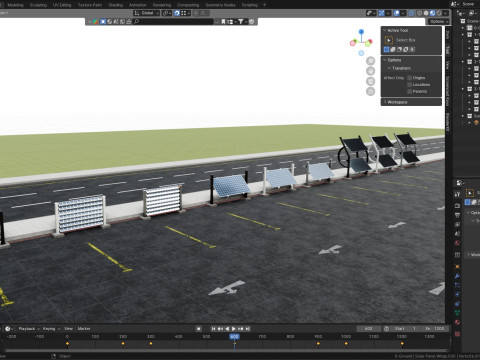Open the Scripting workspace tab

point(250,5)
